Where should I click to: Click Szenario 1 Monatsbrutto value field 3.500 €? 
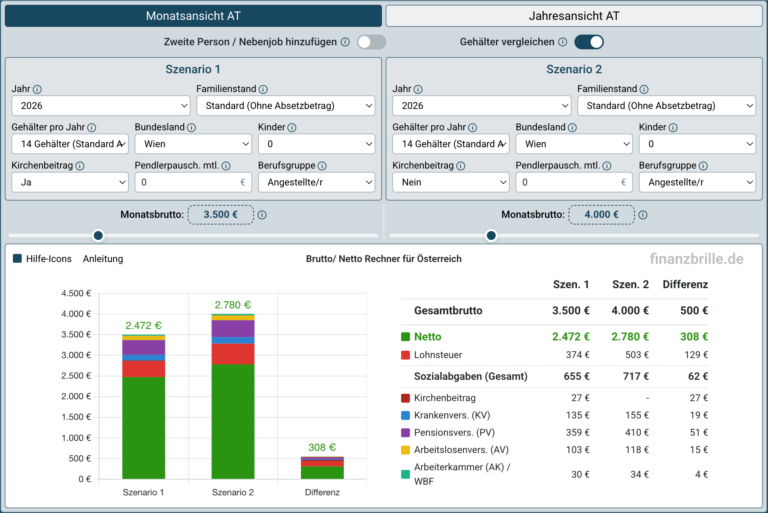(221, 215)
